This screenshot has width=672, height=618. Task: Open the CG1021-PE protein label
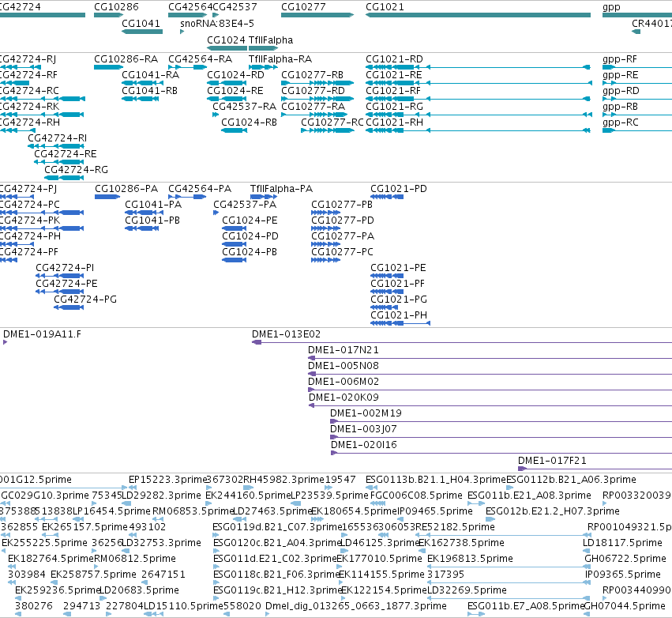coord(398,268)
